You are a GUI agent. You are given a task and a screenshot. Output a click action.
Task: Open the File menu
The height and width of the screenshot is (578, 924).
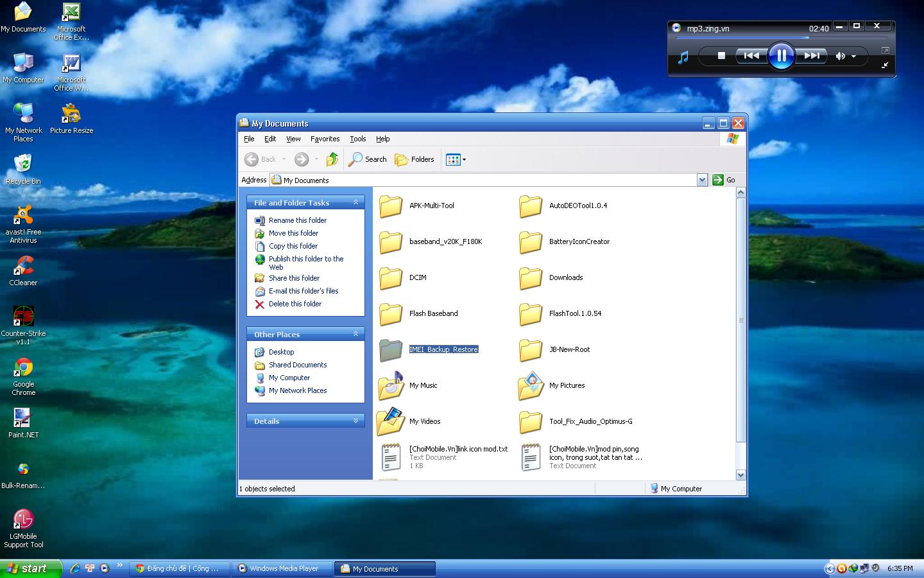coord(249,139)
